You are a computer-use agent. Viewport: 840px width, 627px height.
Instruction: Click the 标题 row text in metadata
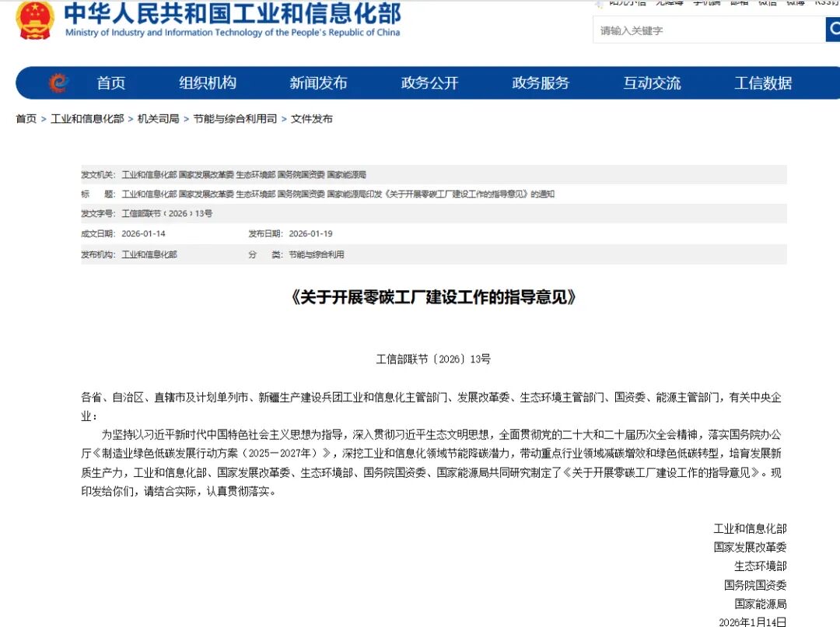[x=338, y=194]
